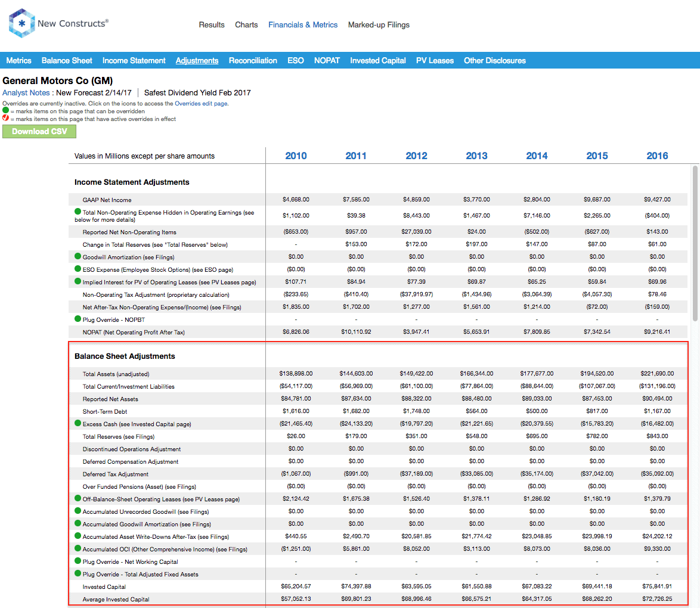Click override dot for Accumulated Goodwill Amortization
Image resolution: width=700 pixels, height=608 pixels.
(78, 523)
